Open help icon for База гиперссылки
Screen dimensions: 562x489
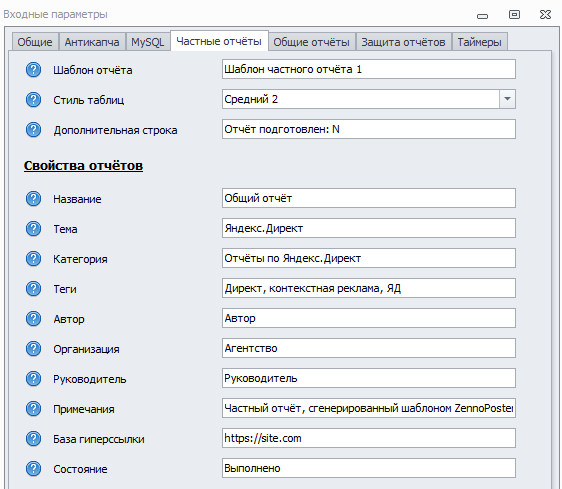pyautogui.click(x=33, y=438)
